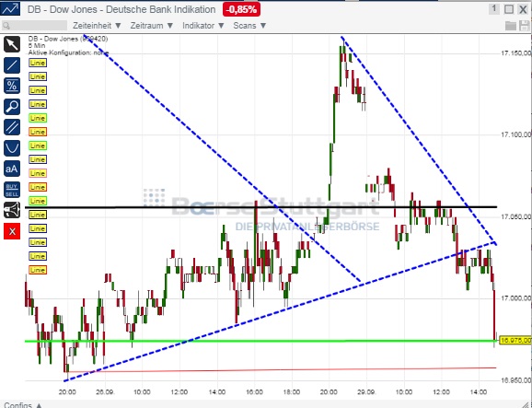
Task: Click the 17.100,00 price axis label
Action: (x=515, y=134)
